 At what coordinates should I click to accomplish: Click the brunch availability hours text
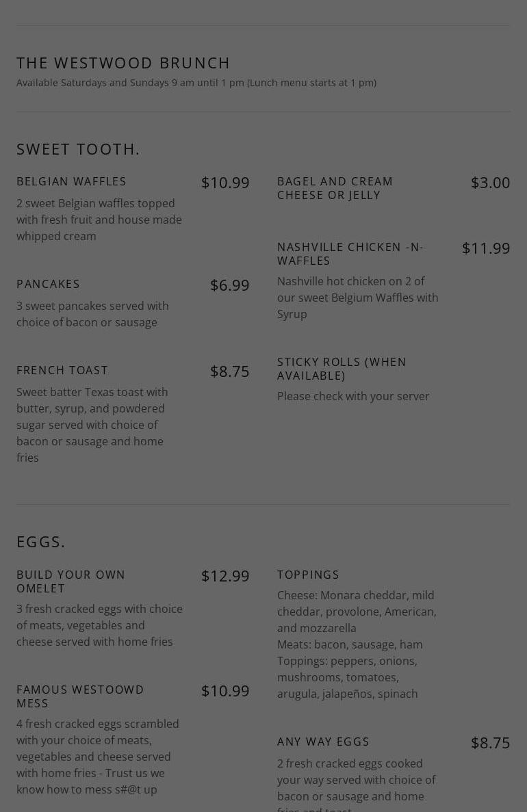pos(196,83)
